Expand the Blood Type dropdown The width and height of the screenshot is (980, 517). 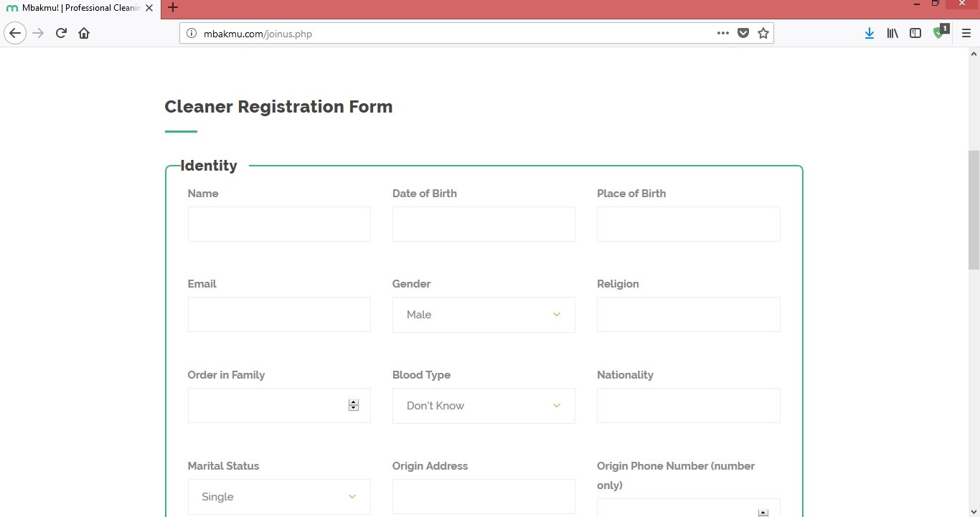click(484, 406)
